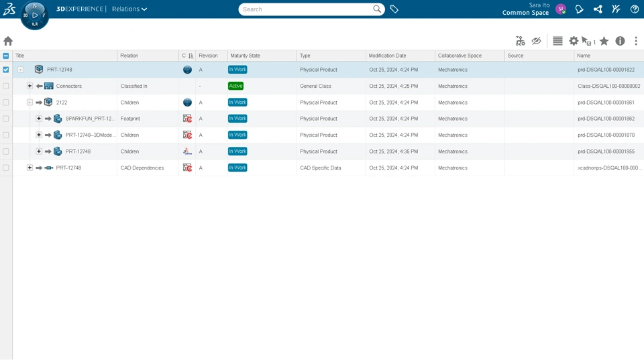Open the help question mark icon
Image resolution: width=644 pixels, height=362 pixels.
click(x=634, y=9)
